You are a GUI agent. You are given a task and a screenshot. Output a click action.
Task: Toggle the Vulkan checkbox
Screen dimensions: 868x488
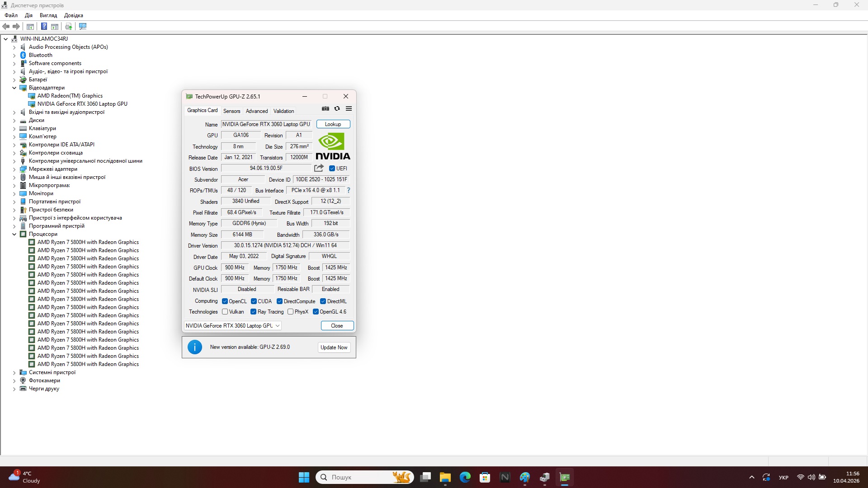click(225, 312)
